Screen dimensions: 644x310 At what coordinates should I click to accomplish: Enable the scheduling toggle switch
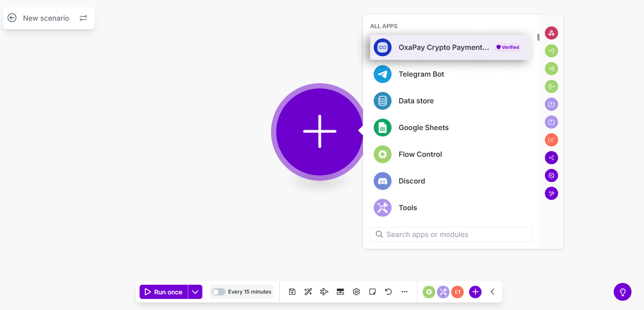pyautogui.click(x=219, y=292)
